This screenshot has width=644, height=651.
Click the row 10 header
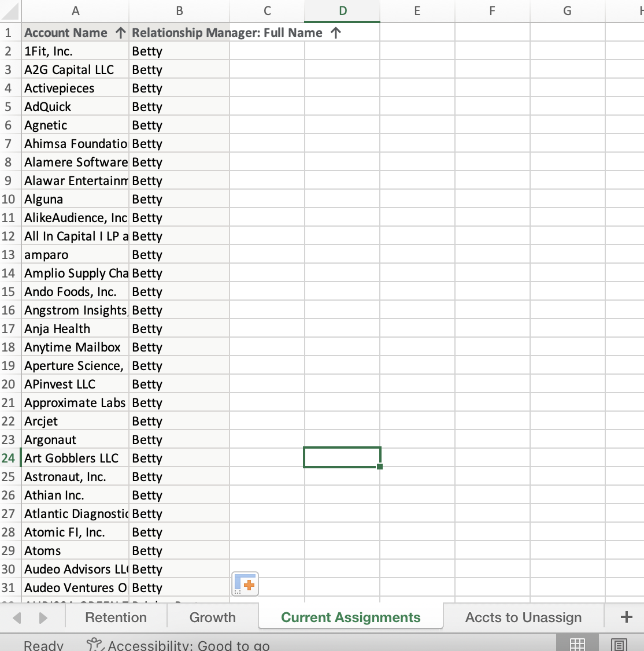click(9, 199)
